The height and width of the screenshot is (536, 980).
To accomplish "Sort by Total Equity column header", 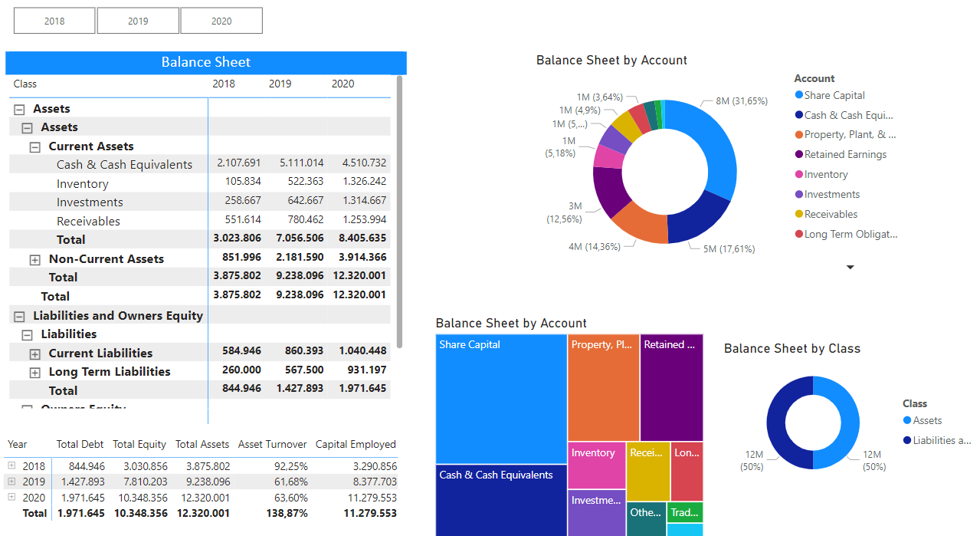I will [139, 444].
